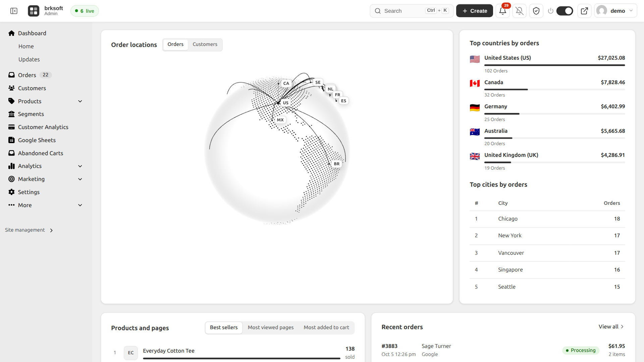The height and width of the screenshot is (362, 644).
Task: Toggle the dark mode switch
Action: (565, 11)
